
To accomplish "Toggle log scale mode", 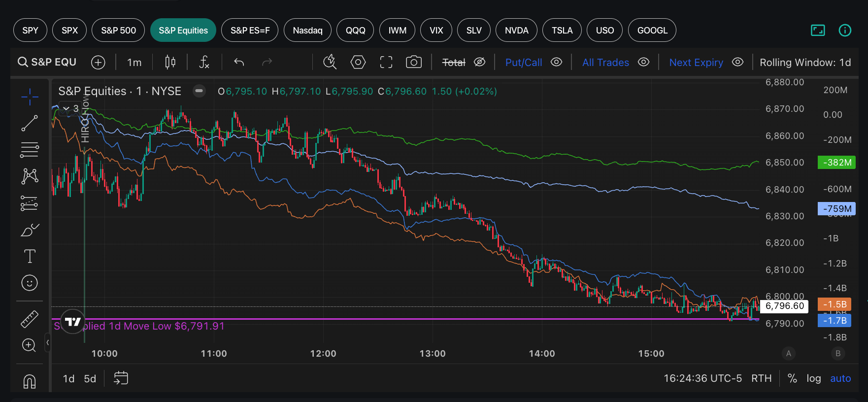I will (814, 378).
